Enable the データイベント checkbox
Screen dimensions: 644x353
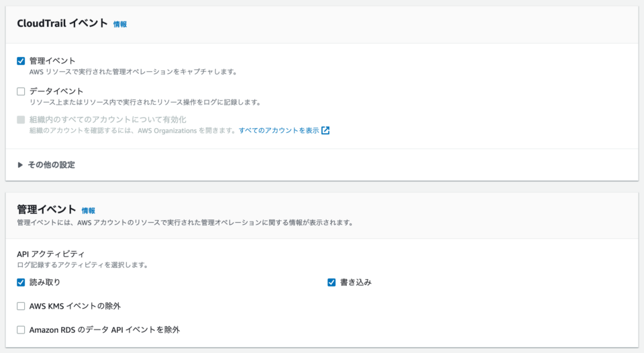tap(21, 91)
